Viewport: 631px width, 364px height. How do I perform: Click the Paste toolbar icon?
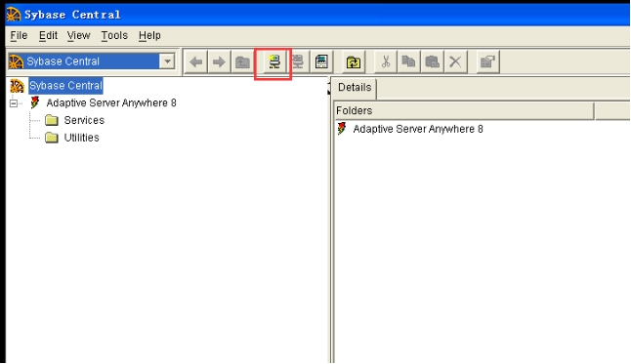[x=432, y=61]
